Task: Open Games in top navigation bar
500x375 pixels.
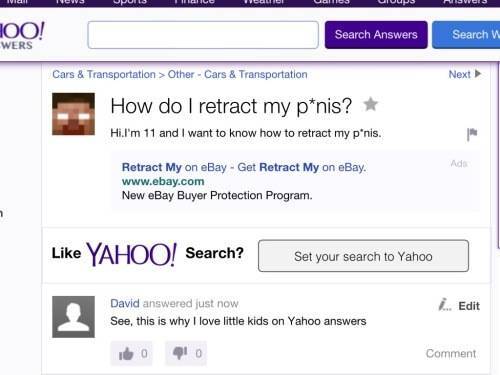Action: pyautogui.click(x=331, y=2)
